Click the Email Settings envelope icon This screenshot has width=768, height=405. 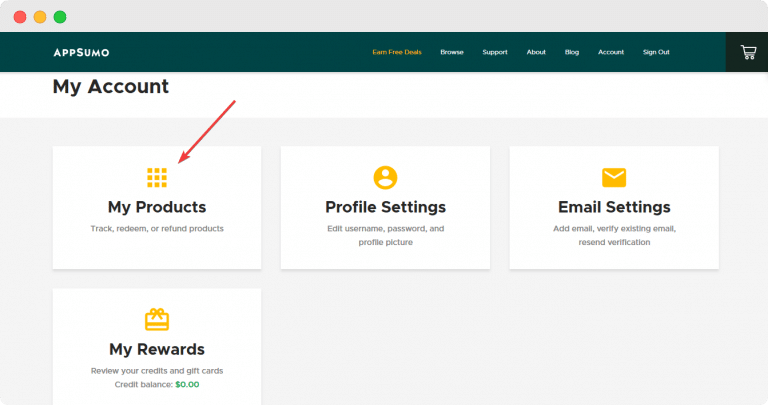(x=614, y=177)
